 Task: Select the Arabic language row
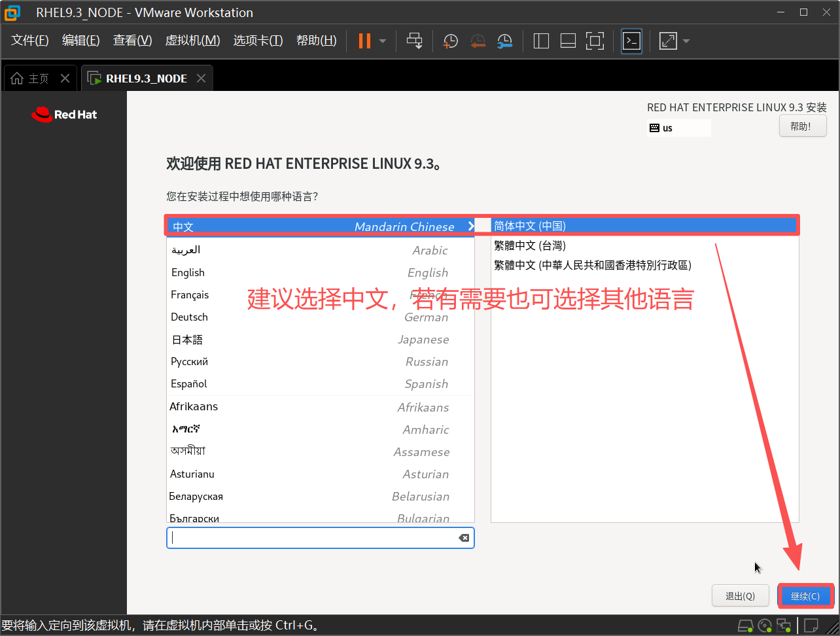click(x=321, y=250)
